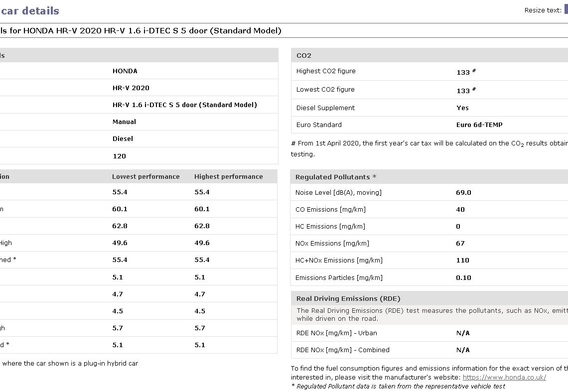Click the 'Diesel' fuel type value

pyautogui.click(x=123, y=139)
